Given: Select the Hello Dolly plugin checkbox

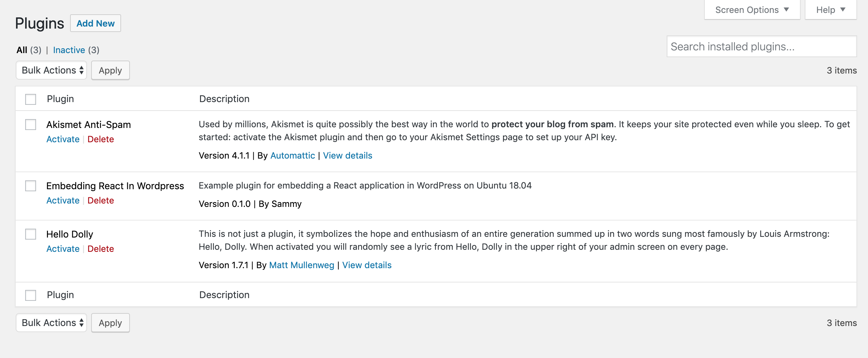Looking at the screenshot, I should (x=31, y=234).
